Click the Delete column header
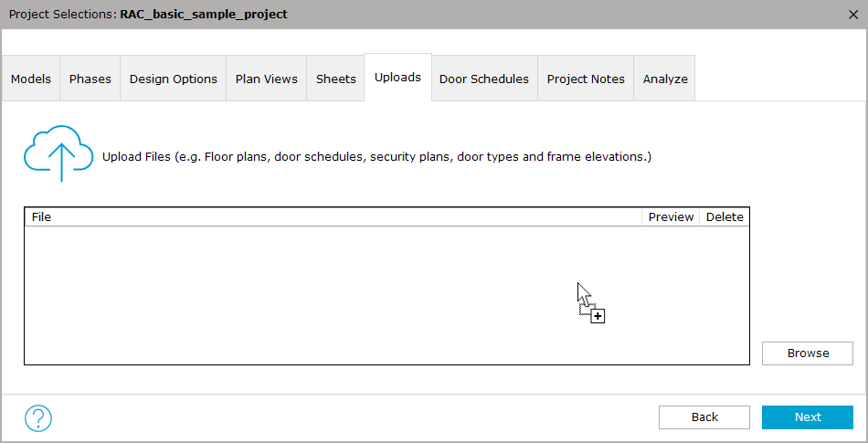The height and width of the screenshot is (443, 868). pos(725,216)
